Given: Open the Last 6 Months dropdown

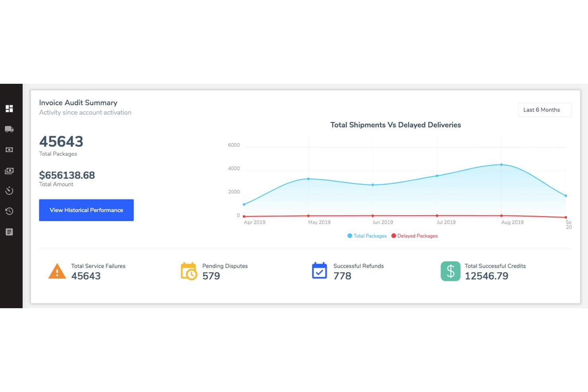Looking at the screenshot, I should (x=545, y=110).
